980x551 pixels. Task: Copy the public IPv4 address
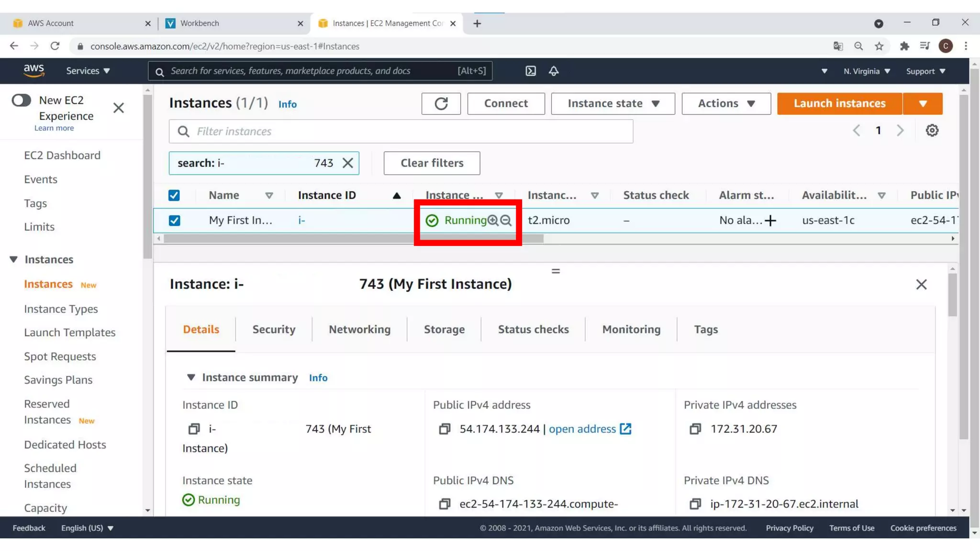coord(445,429)
